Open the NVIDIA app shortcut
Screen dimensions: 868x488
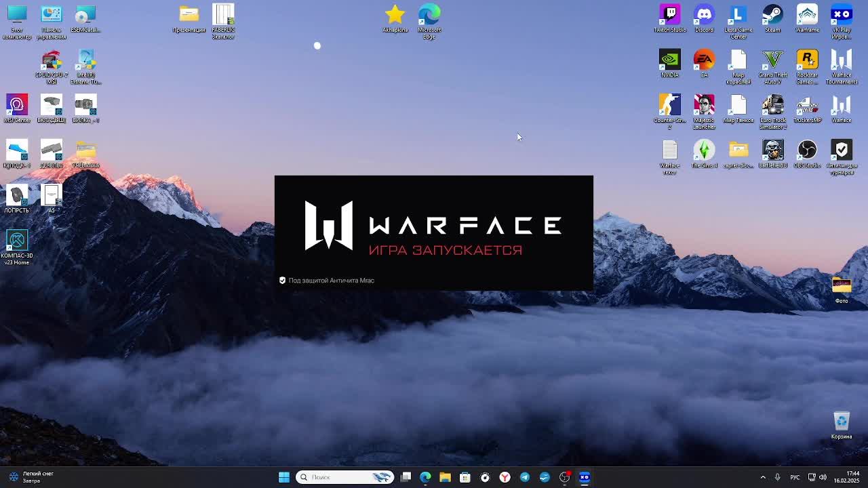(x=670, y=64)
